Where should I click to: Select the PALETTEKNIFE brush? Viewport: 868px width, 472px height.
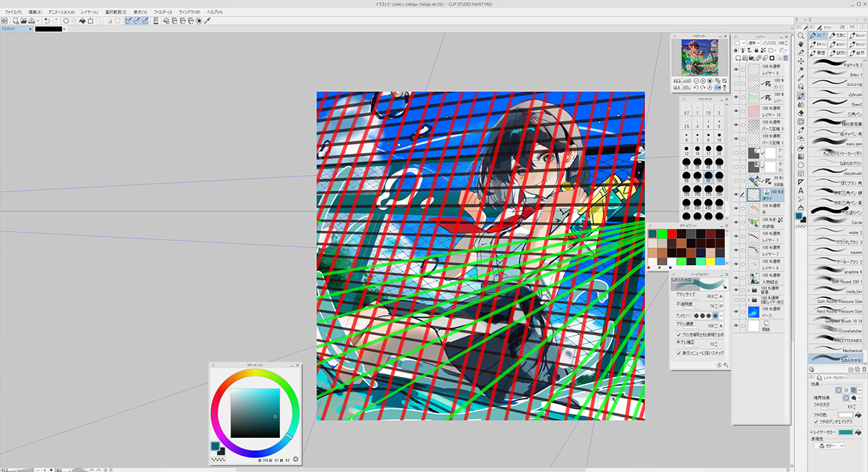point(837,340)
